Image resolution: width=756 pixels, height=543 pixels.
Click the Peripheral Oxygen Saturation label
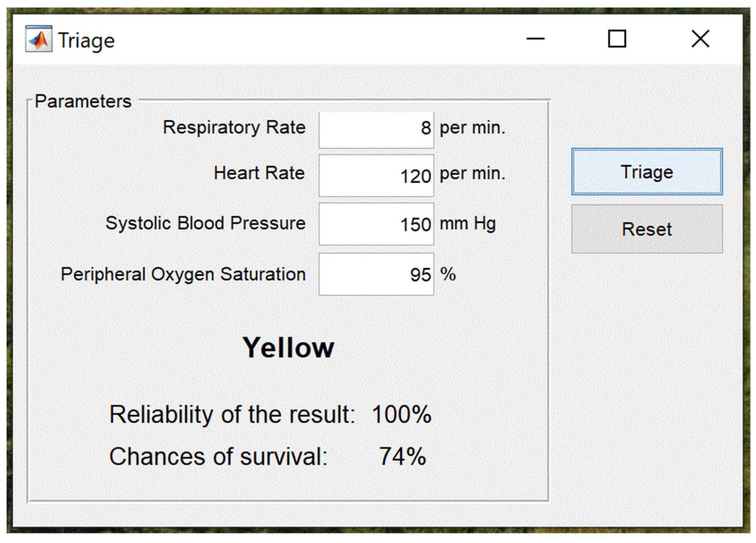coord(183,274)
